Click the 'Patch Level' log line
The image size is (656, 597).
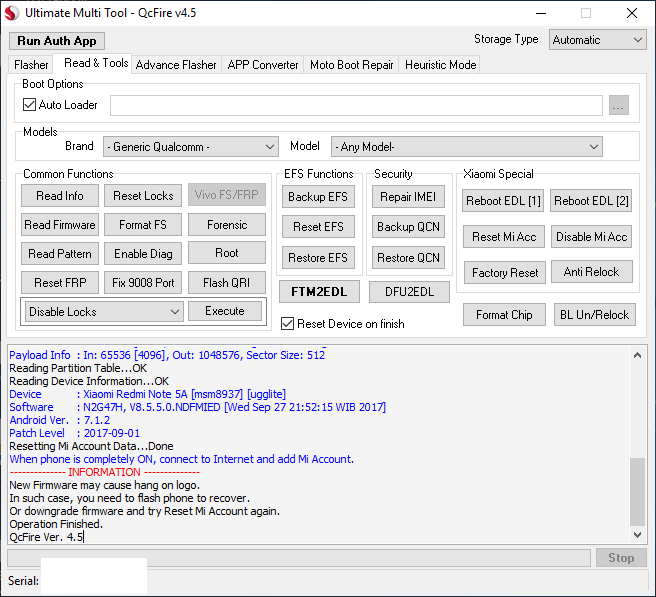coord(74,433)
